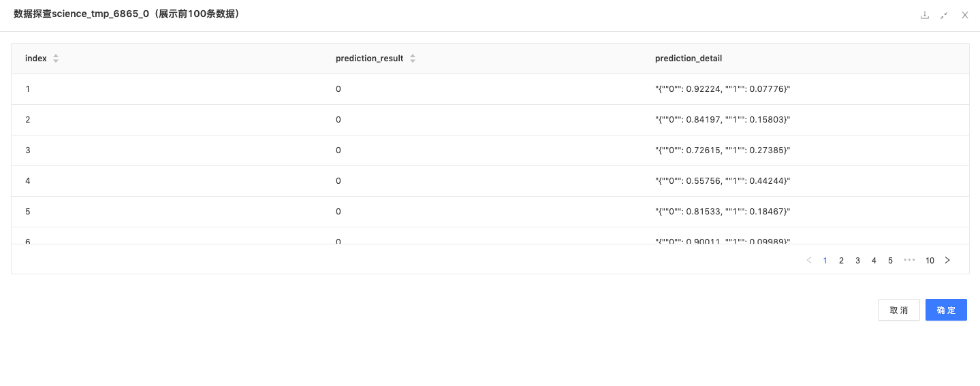Sort the prediction_result column
980x386 pixels.
[413, 59]
